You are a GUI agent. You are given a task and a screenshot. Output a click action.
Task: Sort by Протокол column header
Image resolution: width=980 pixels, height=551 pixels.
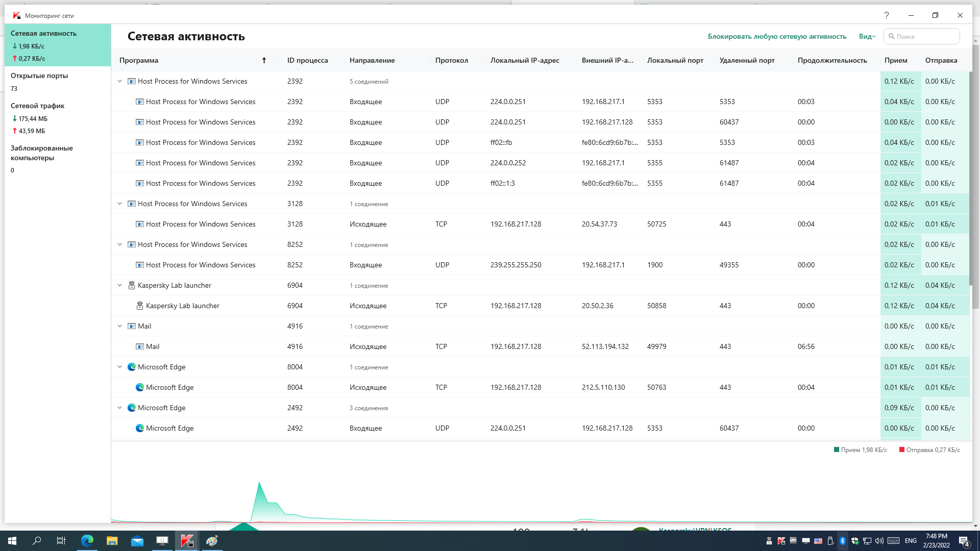451,60
